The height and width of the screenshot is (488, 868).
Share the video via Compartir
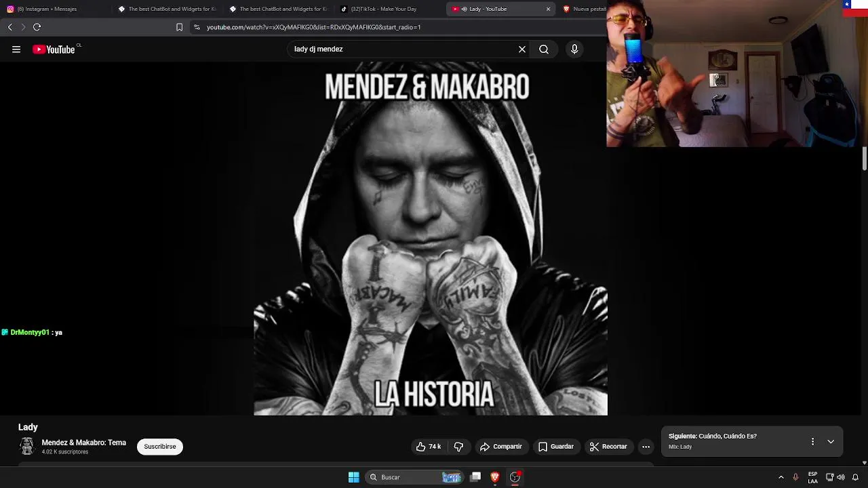point(501,447)
